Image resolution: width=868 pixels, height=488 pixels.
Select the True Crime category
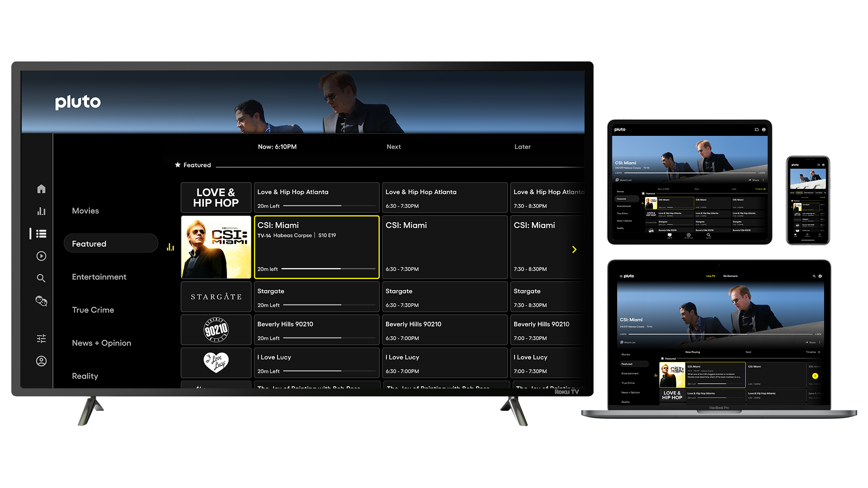coord(93,310)
